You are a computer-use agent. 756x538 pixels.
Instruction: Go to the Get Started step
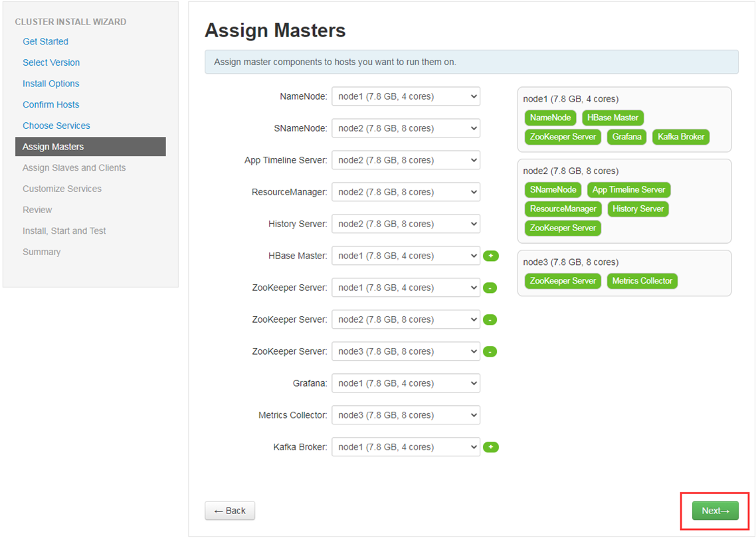pyautogui.click(x=45, y=41)
